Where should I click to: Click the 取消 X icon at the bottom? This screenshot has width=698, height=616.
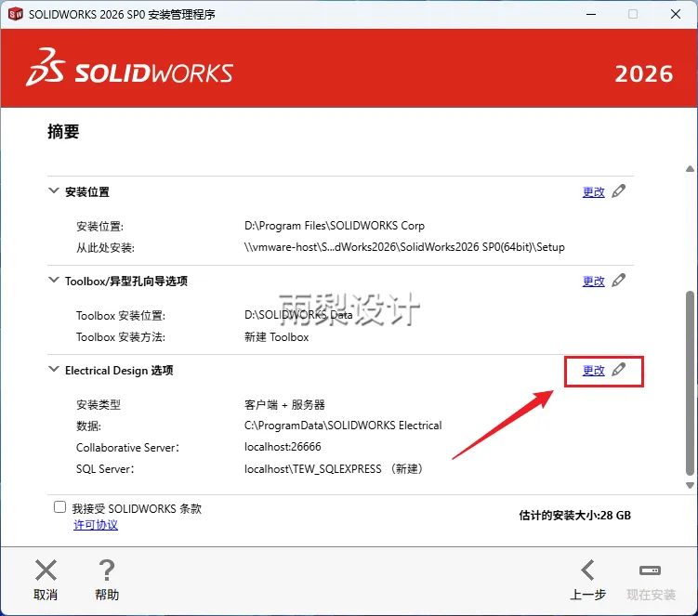[x=46, y=570]
